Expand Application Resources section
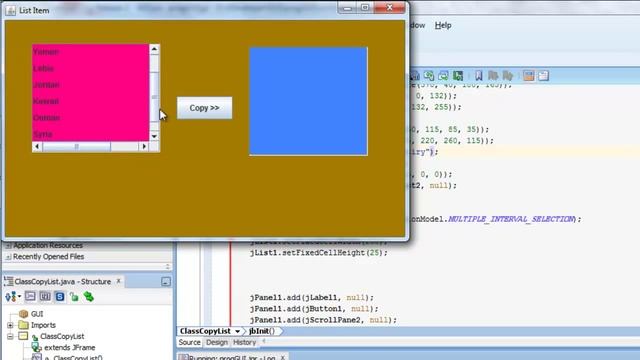 (8, 246)
